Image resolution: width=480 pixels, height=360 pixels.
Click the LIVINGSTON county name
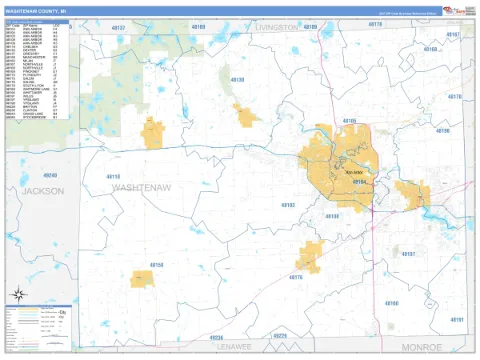(x=276, y=28)
